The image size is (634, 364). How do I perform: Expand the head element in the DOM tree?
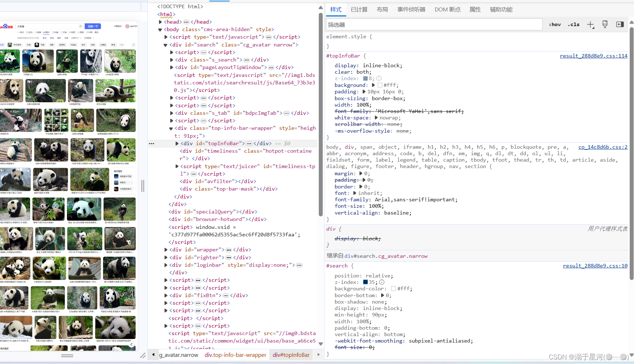pyautogui.click(x=160, y=22)
